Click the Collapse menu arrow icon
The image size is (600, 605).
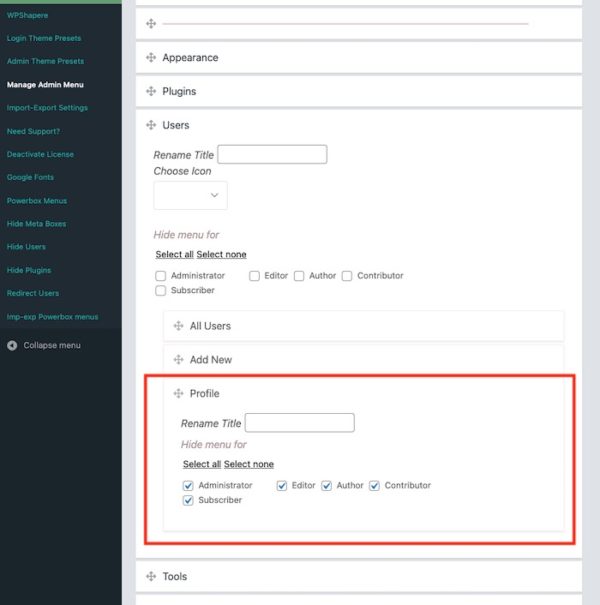pos(12,346)
